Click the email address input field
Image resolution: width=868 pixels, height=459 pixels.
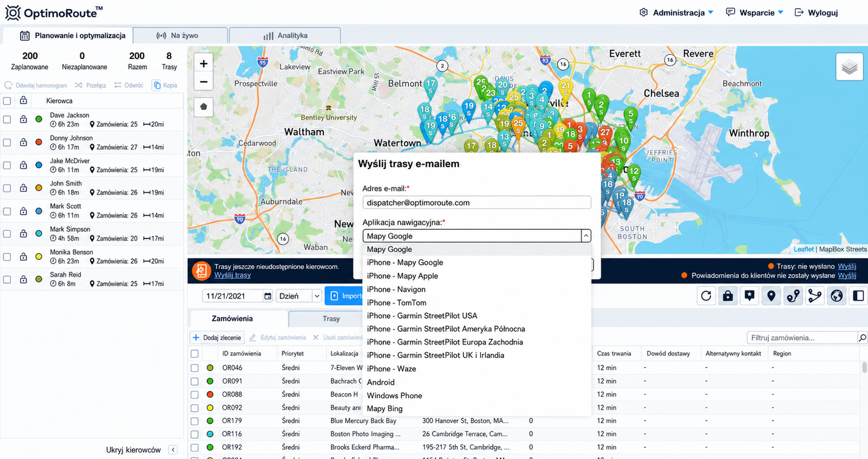click(477, 202)
